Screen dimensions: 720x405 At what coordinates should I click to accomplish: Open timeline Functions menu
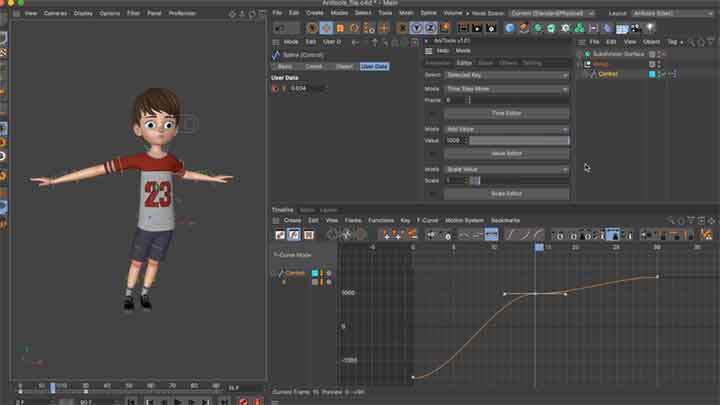point(381,220)
